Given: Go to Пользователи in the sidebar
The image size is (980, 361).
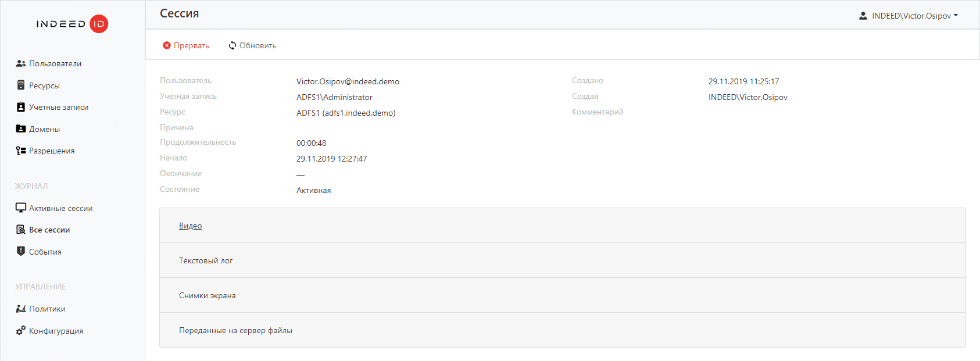Looking at the screenshot, I should 55,63.
